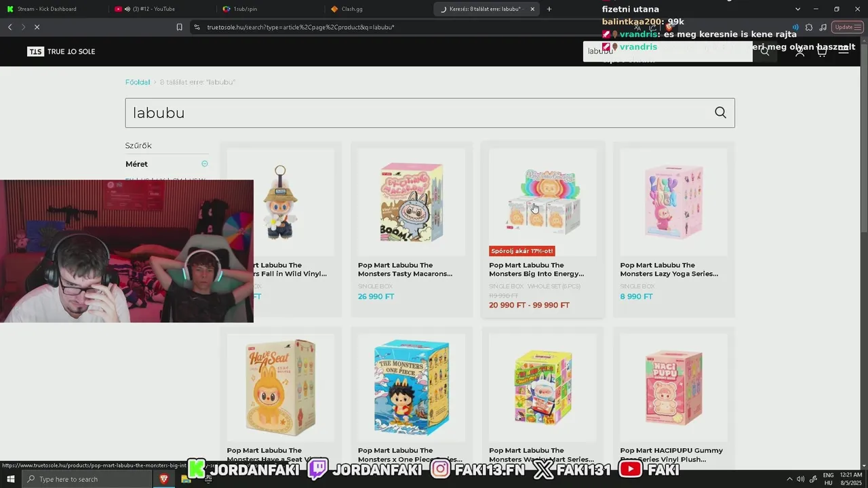868x488 pixels.
Task: Open the Windows Start menu
Action: 11,479
